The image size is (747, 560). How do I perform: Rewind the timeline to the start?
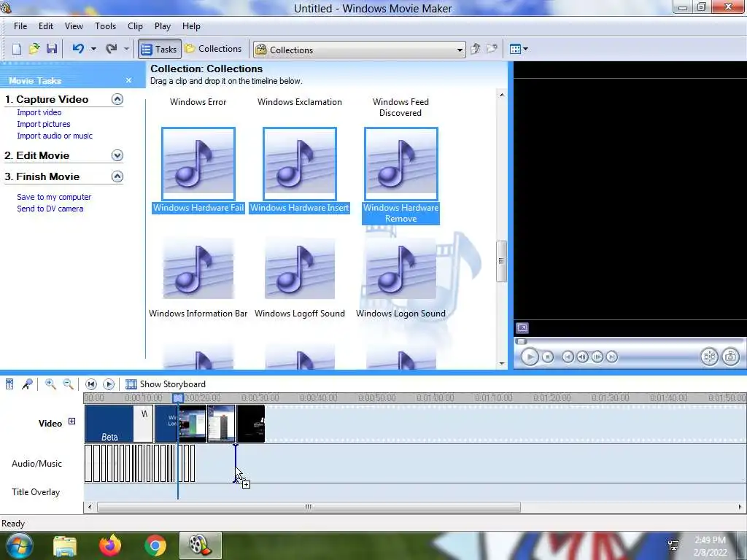tap(91, 384)
